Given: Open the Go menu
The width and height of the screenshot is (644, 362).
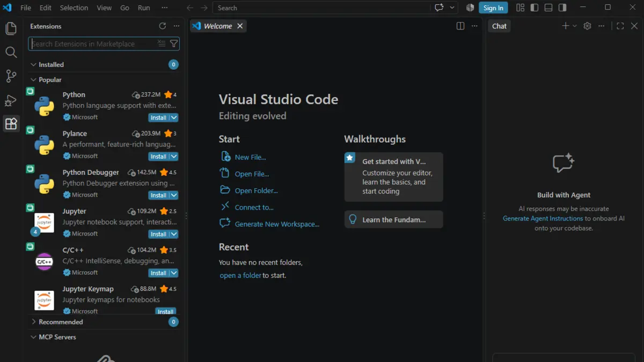Looking at the screenshot, I should point(125,8).
